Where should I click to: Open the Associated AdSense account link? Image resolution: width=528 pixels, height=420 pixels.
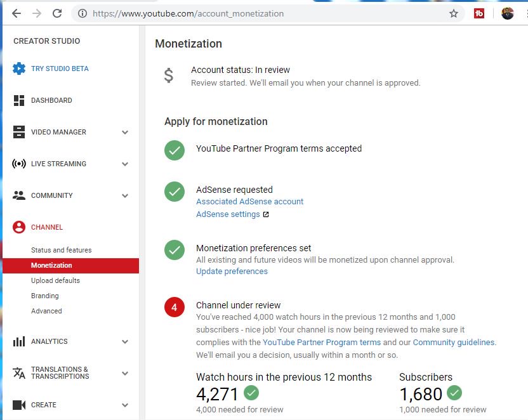(249, 202)
